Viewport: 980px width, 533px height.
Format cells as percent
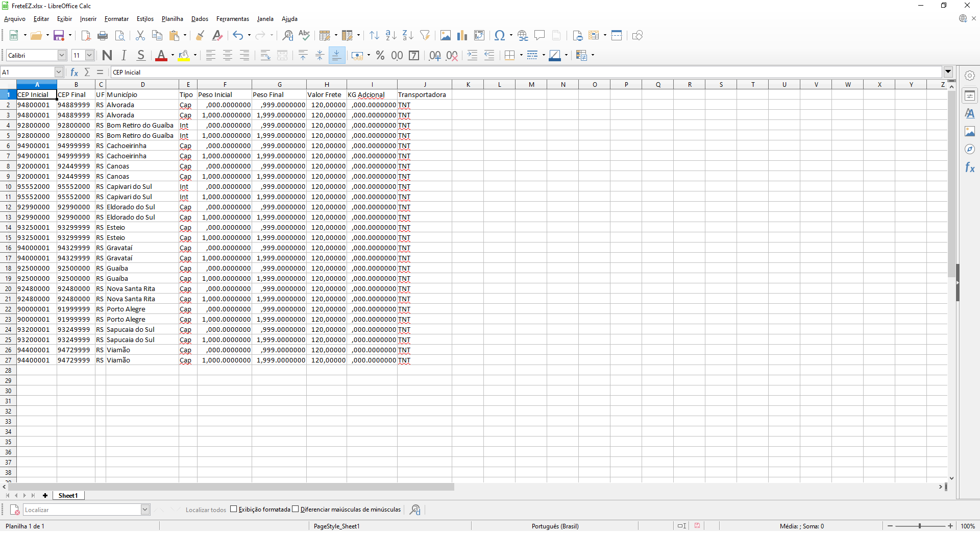pos(380,55)
